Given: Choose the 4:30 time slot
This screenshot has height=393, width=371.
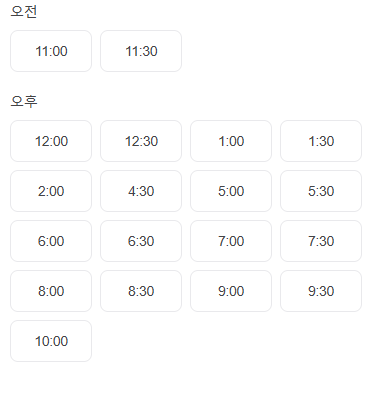Looking at the screenshot, I should [x=141, y=191].
